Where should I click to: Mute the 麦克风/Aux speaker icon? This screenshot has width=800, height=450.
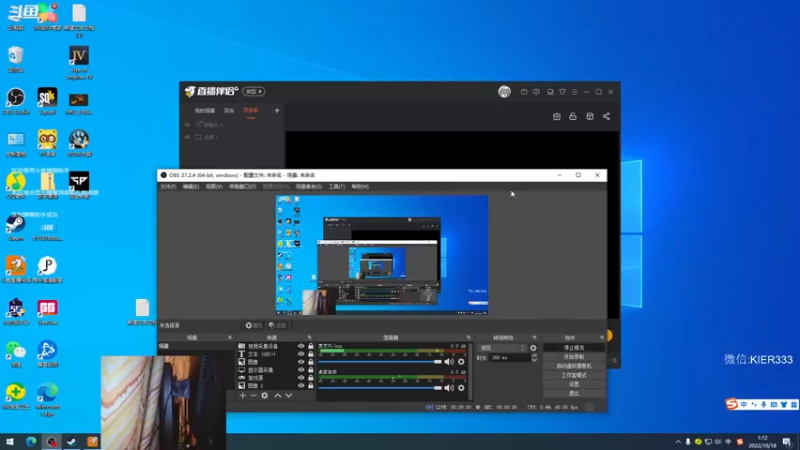[449, 362]
